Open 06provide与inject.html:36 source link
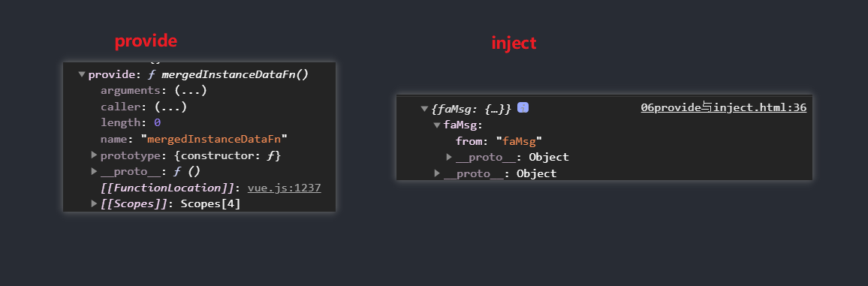Viewport: 868px width, 286px height. coord(724,107)
